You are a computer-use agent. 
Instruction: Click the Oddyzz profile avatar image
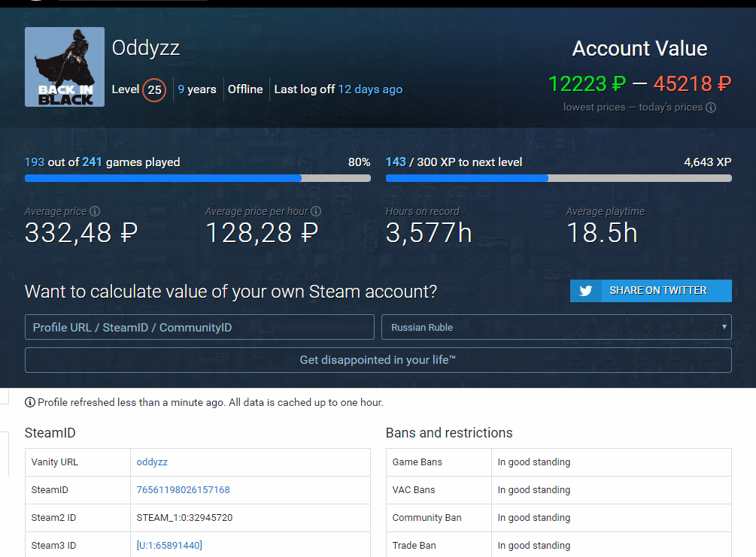(x=64, y=67)
